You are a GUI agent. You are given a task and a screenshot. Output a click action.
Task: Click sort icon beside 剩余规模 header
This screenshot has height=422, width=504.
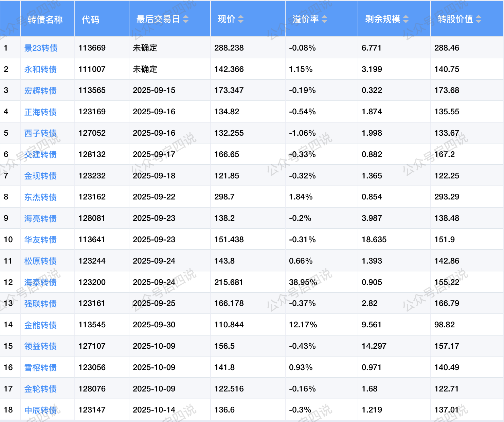tap(406, 19)
